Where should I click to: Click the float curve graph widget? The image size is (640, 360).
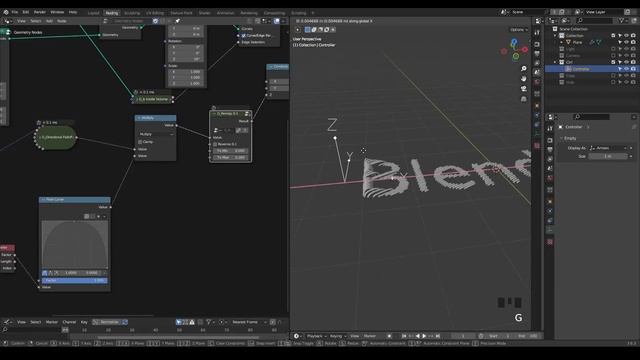75,244
